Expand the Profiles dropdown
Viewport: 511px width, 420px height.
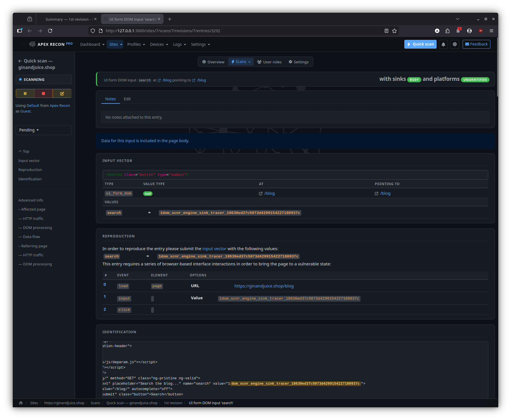click(x=136, y=44)
